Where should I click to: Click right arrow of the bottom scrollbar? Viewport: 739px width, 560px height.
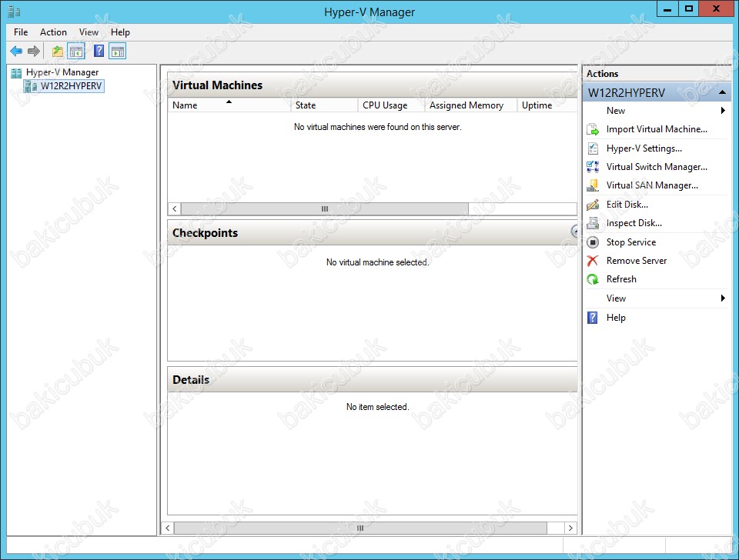pos(570,528)
